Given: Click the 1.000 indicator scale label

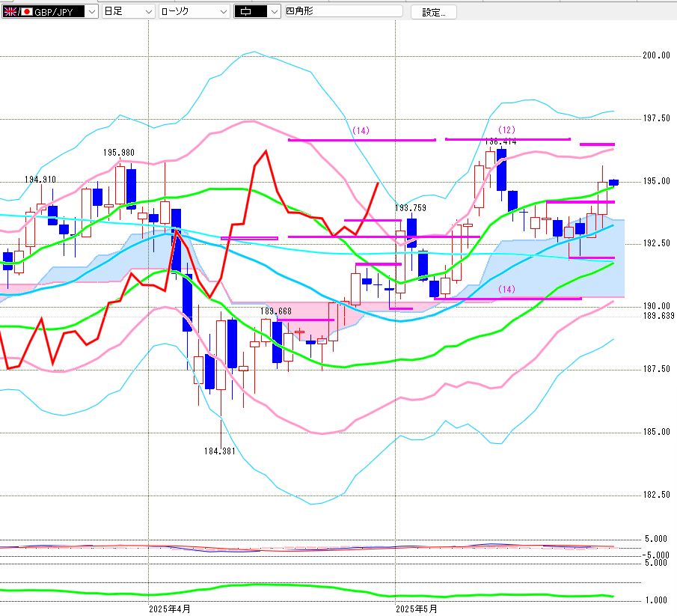Looking at the screenshot, I should (656, 600).
